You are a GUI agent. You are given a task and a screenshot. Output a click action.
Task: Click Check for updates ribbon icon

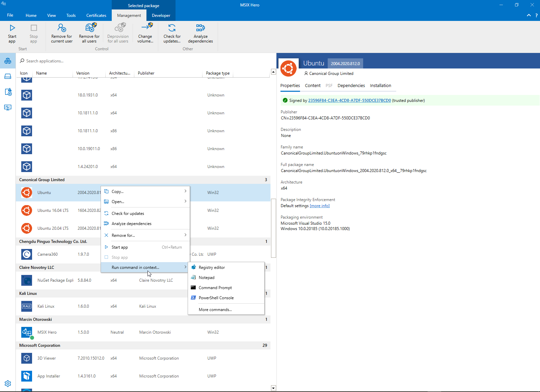[x=172, y=28]
